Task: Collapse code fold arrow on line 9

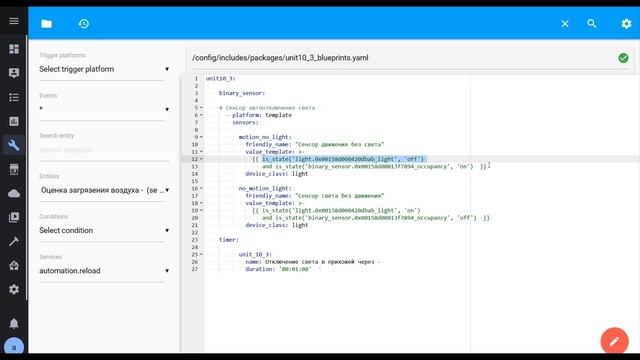Action: click(202, 137)
